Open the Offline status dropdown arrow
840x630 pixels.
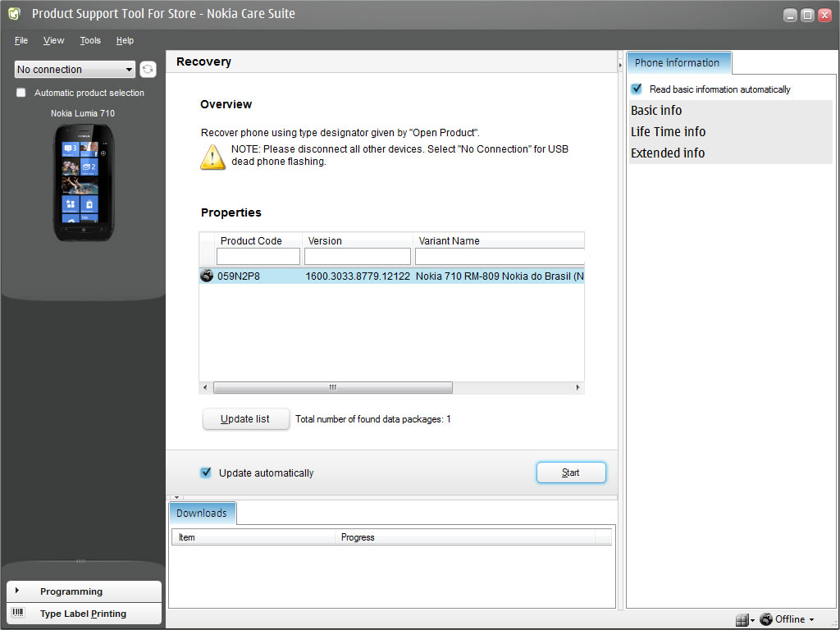(x=811, y=620)
